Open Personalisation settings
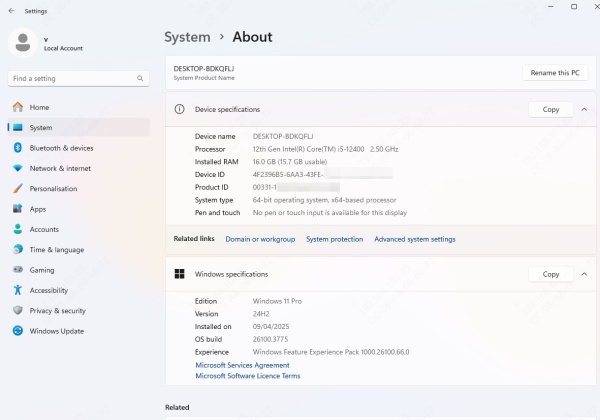The width and height of the screenshot is (600, 420). tap(78, 188)
